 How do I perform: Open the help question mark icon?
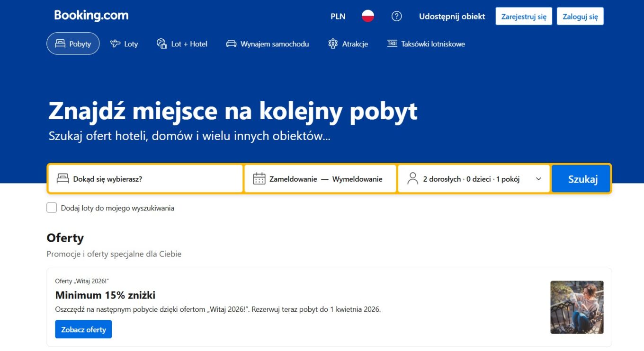click(x=396, y=16)
